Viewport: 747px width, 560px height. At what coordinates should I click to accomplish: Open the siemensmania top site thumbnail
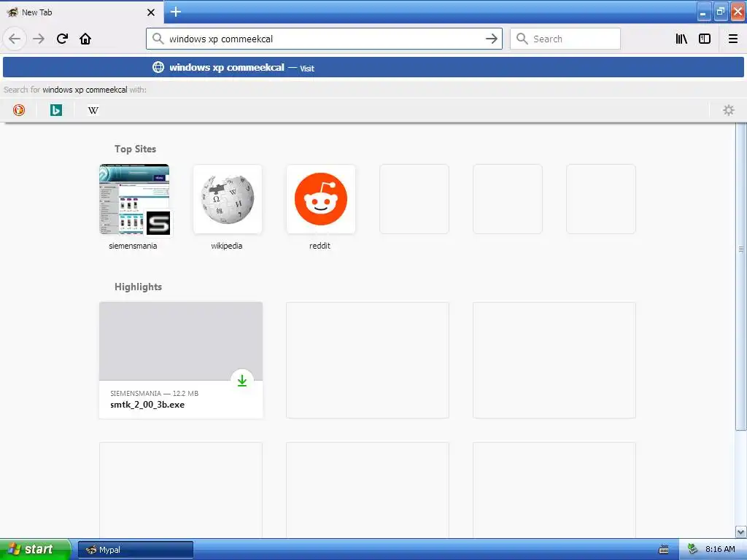(x=134, y=199)
